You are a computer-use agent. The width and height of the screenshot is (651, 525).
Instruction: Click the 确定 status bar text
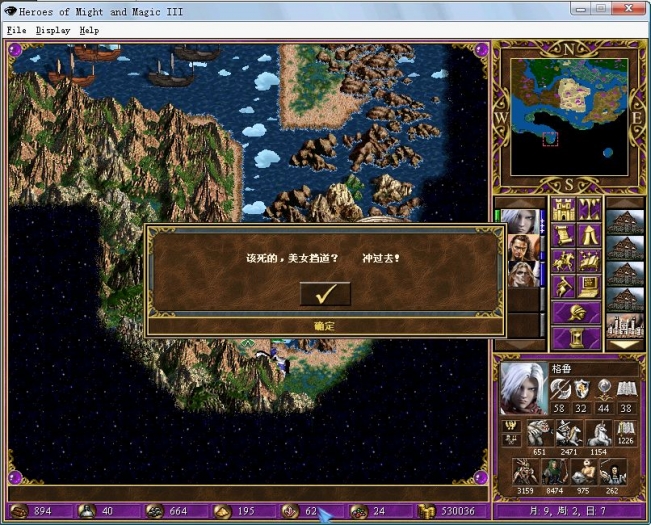click(x=324, y=326)
